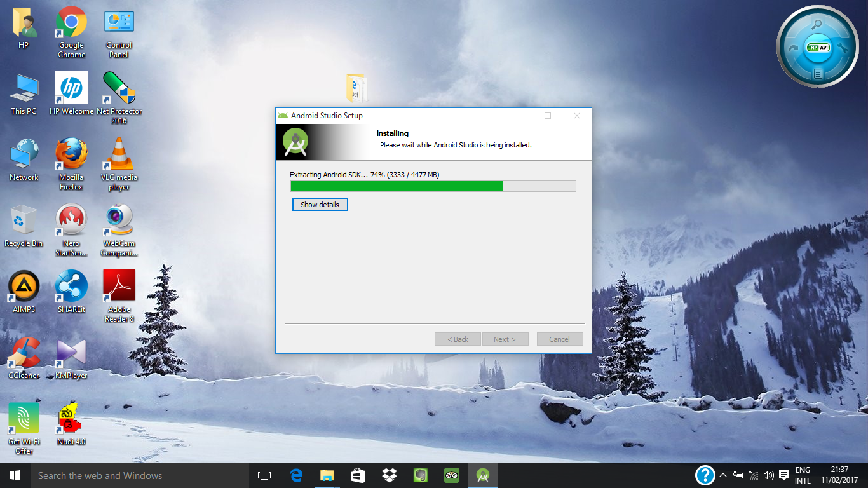The width and height of the screenshot is (868, 488).
Task: Select the Recycle Bin icon
Action: [24, 226]
